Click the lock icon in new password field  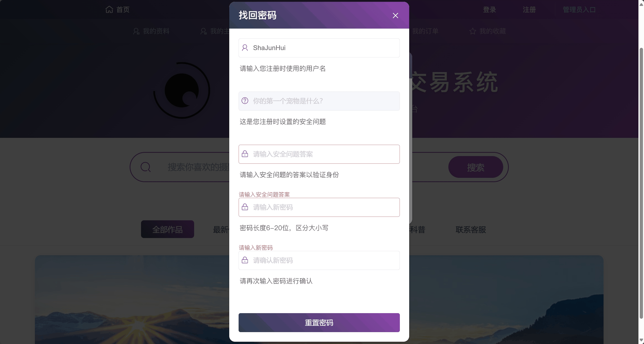pyautogui.click(x=245, y=207)
